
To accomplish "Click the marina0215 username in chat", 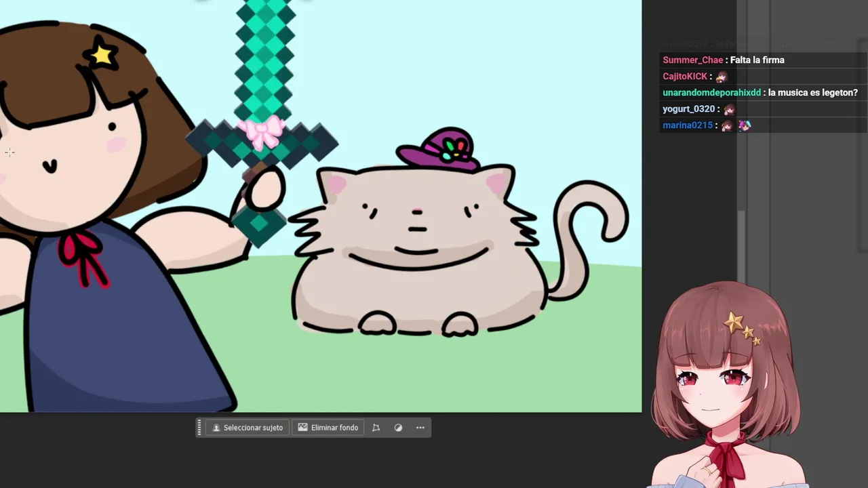I will (x=688, y=125).
